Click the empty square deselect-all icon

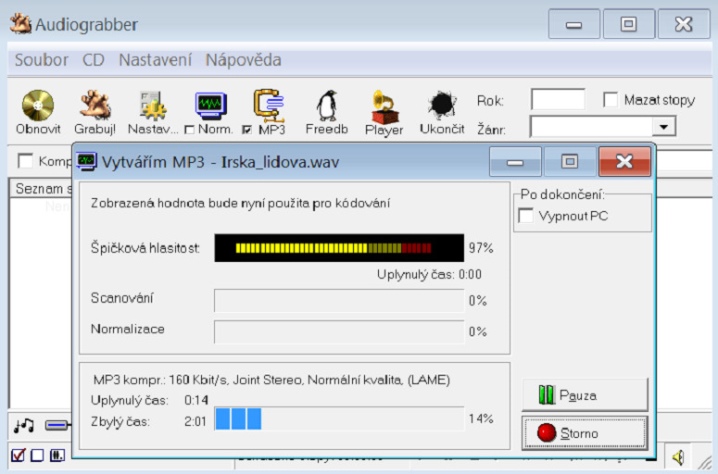tap(37, 455)
